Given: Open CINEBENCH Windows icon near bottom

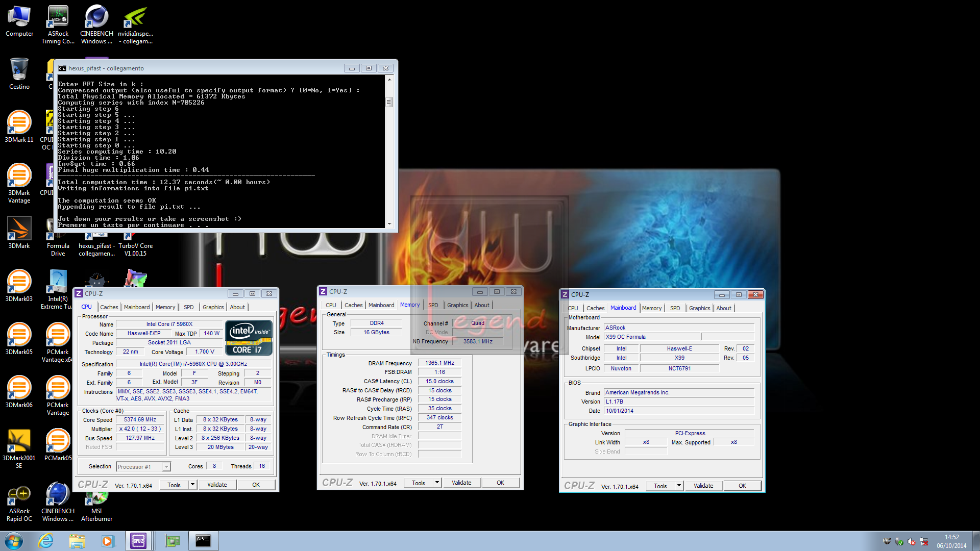Looking at the screenshot, I should tap(58, 502).
